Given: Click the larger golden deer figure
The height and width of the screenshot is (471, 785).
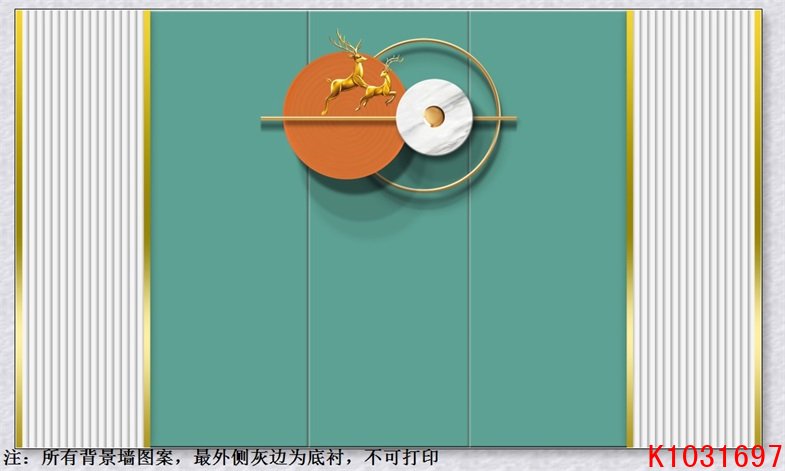Looking at the screenshot, I should click(344, 72).
